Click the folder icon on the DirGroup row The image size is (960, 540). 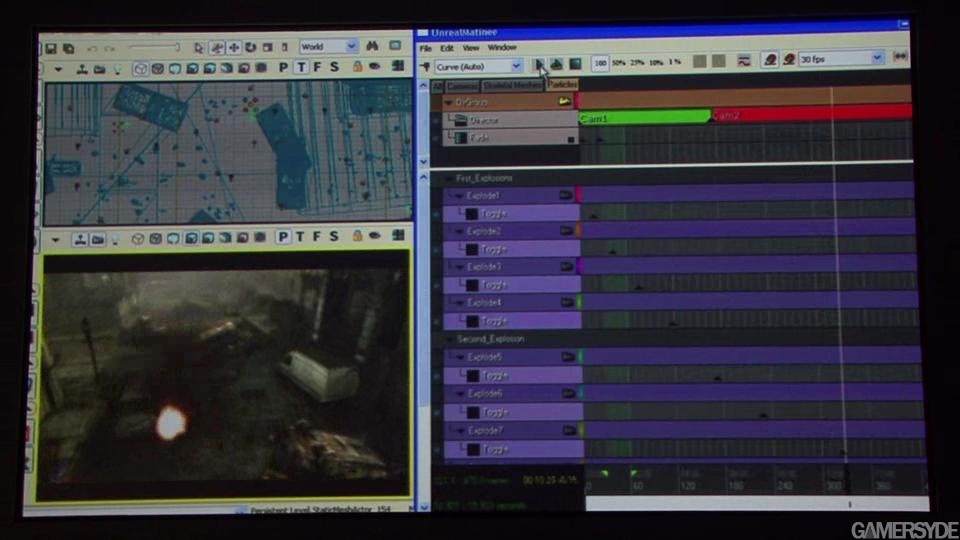(564, 101)
